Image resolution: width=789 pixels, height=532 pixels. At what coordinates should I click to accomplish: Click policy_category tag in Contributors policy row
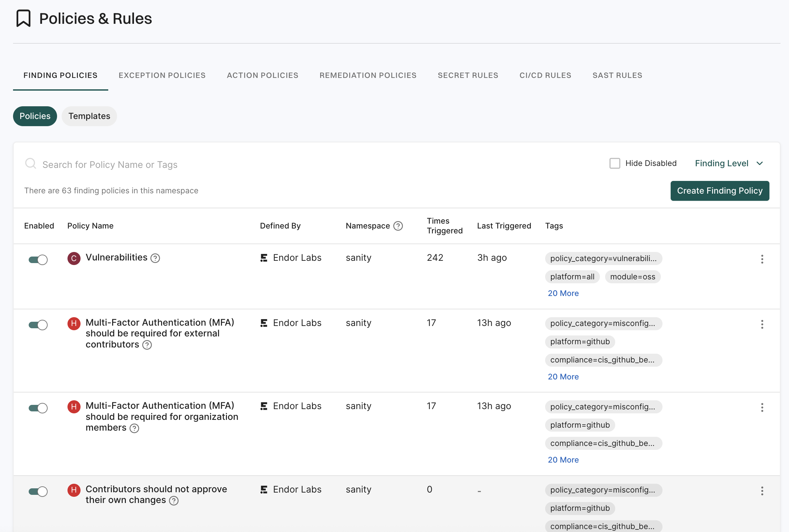tap(604, 490)
